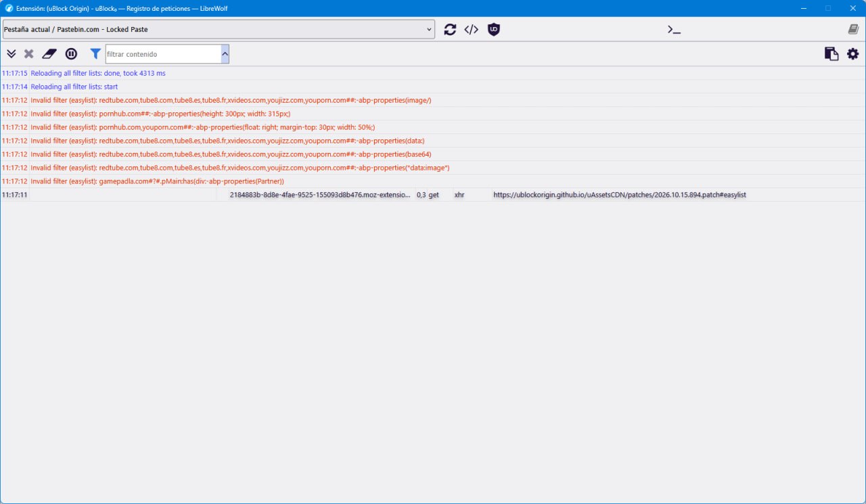Click the X icon in logger toolbar
The height and width of the screenshot is (504, 866).
click(x=29, y=54)
